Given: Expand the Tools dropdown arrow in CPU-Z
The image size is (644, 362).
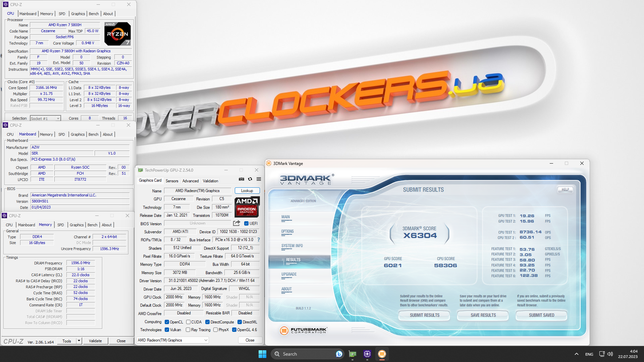Looking at the screenshot, I should [79, 341].
